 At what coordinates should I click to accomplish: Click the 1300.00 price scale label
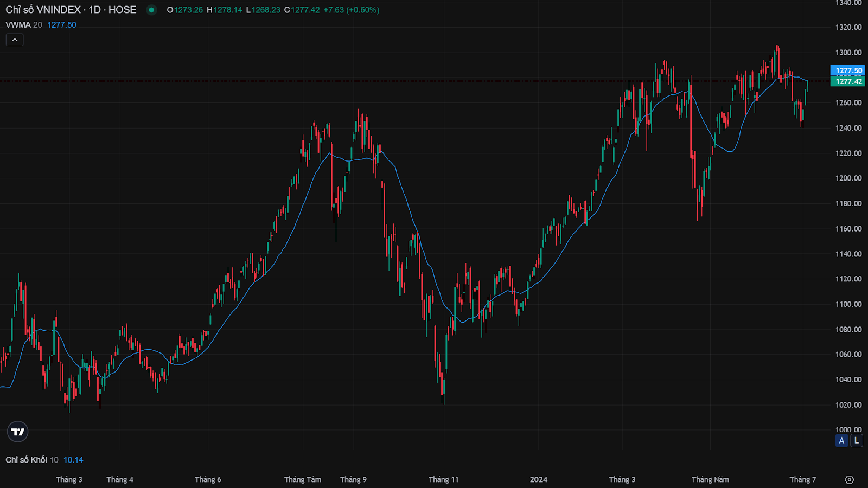848,53
